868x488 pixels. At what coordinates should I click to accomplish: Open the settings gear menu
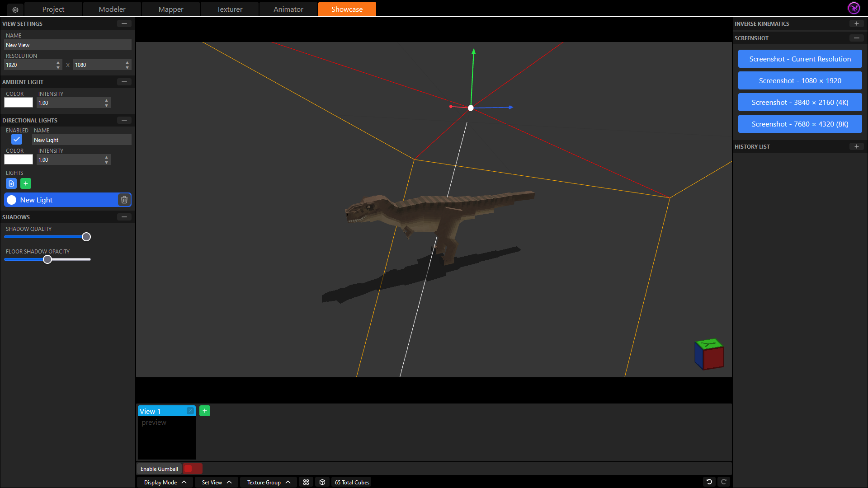pos(15,9)
